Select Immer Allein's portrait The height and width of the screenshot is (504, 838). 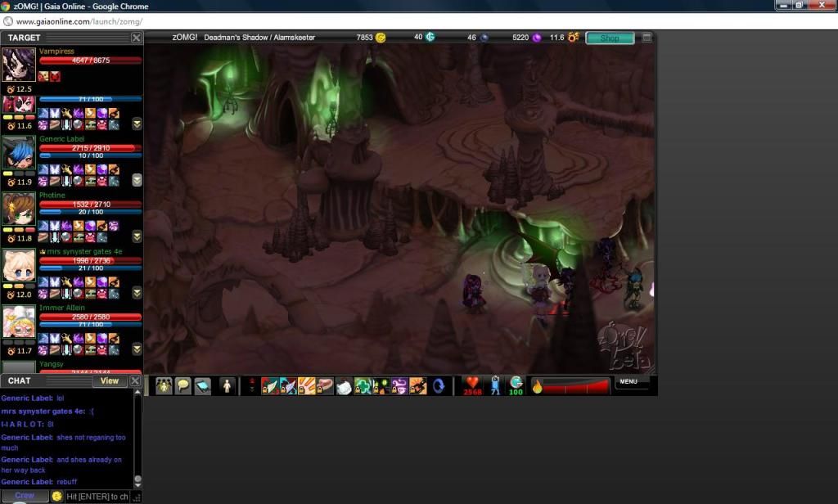click(x=19, y=322)
